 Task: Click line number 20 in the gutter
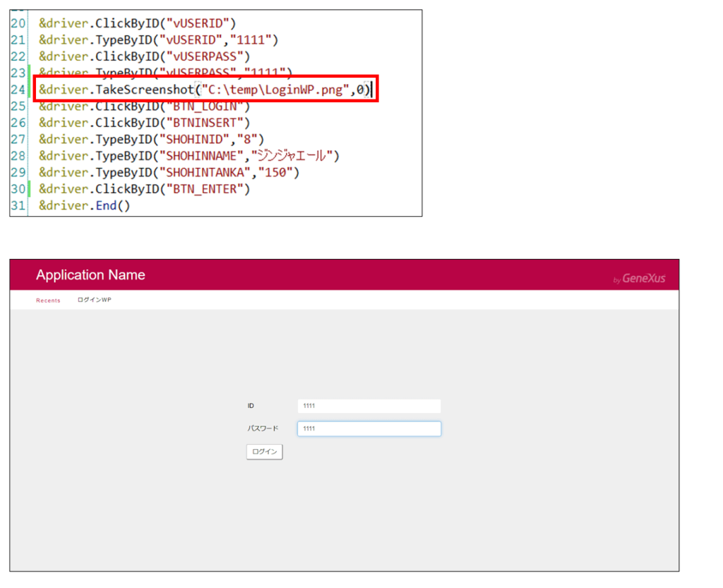coord(18,23)
